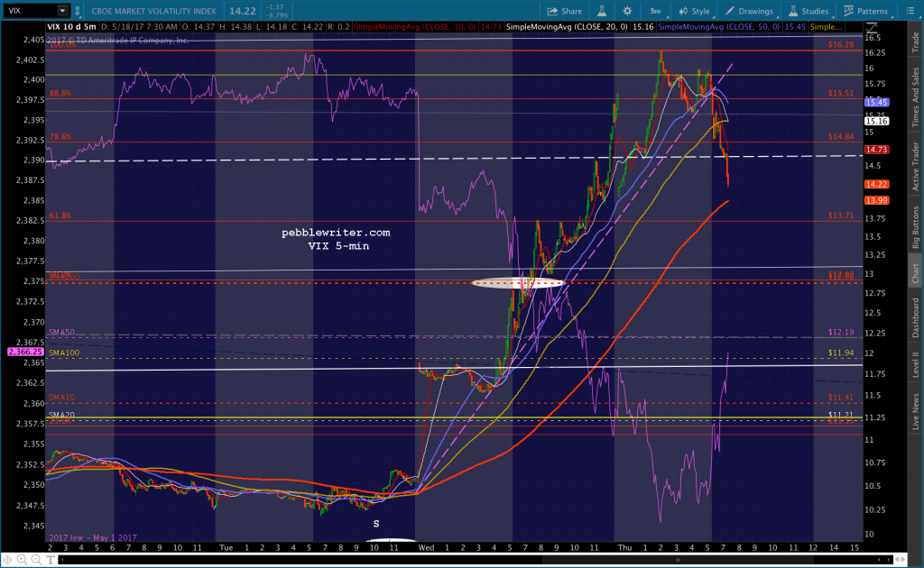Open the Patterns menu
924x568 pixels.
tap(865, 11)
